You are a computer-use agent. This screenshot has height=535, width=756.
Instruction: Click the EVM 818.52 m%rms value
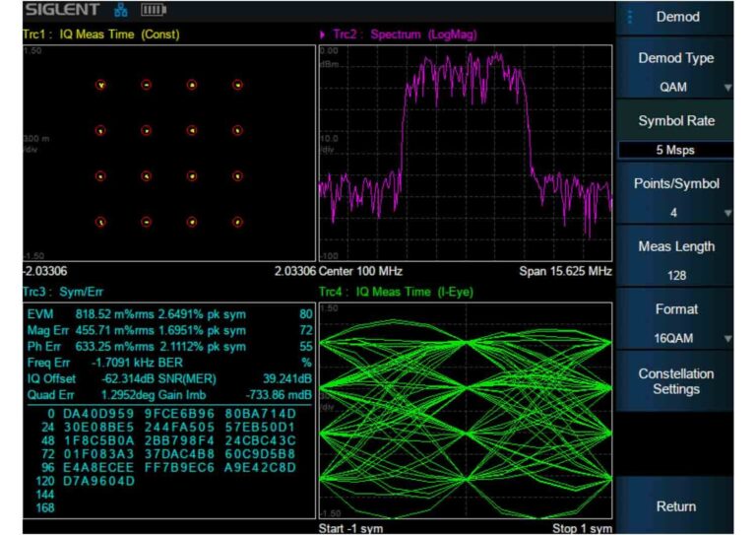(115, 314)
